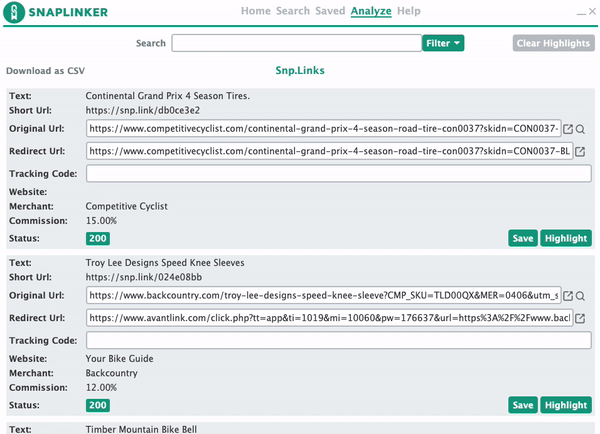The image size is (600, 434).
Task: Open avantlink Redirect Url external link icon
Action: click(x=580, y=318)
